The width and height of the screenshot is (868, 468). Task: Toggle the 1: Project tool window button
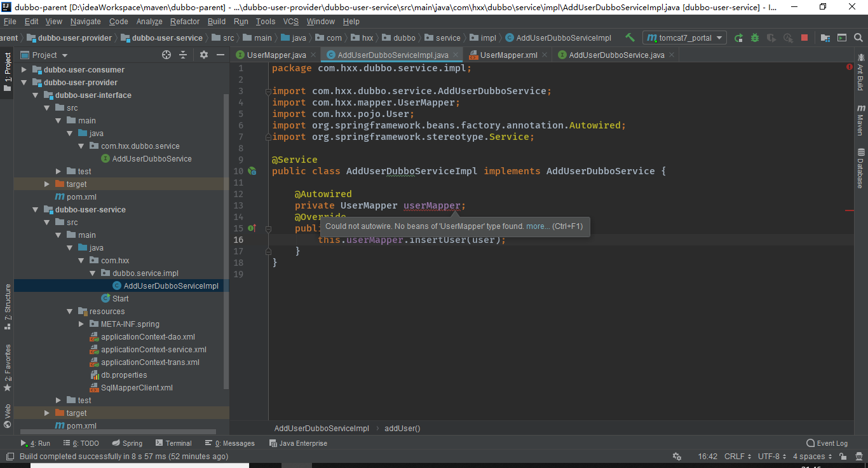8,72
